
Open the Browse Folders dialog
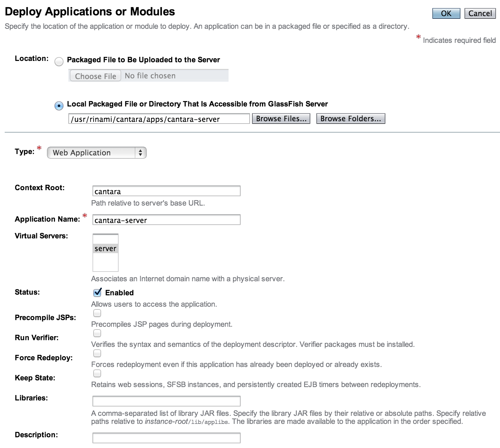(351, 119)
